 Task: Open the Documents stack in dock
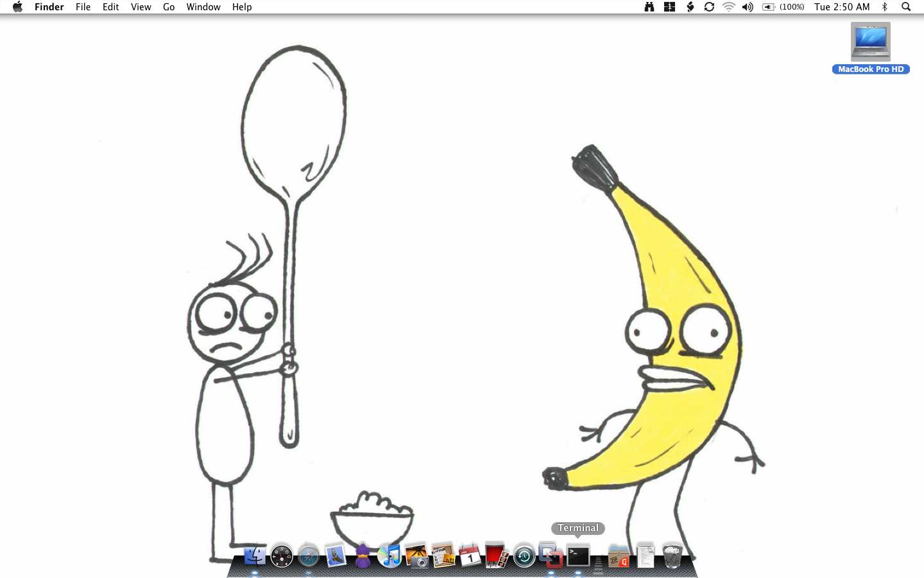click(646, 556)
